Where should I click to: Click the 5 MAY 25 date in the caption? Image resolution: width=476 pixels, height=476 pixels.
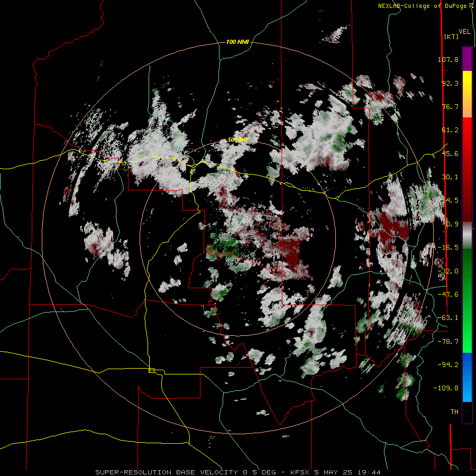[333, 472]
